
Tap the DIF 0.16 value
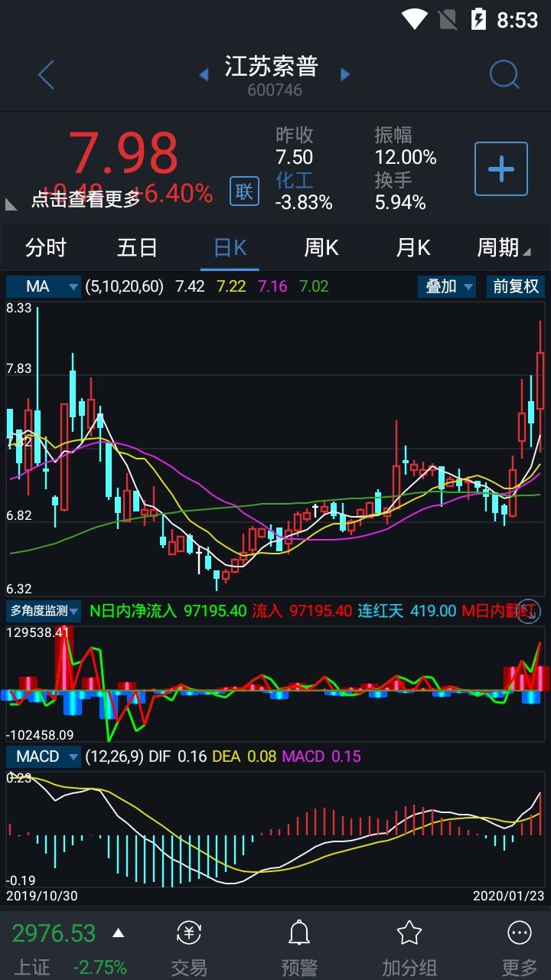178,756
